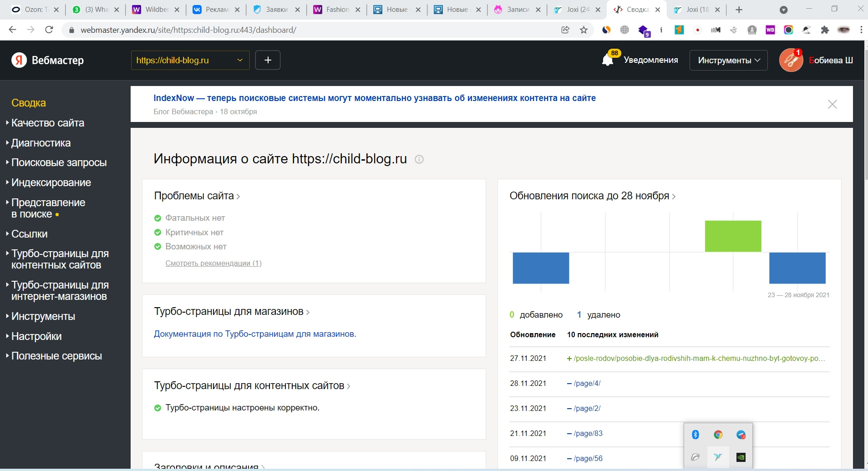868x471 pixels.
Task: Open the IndexNow blog headline link
Action: tap(375, 98)
